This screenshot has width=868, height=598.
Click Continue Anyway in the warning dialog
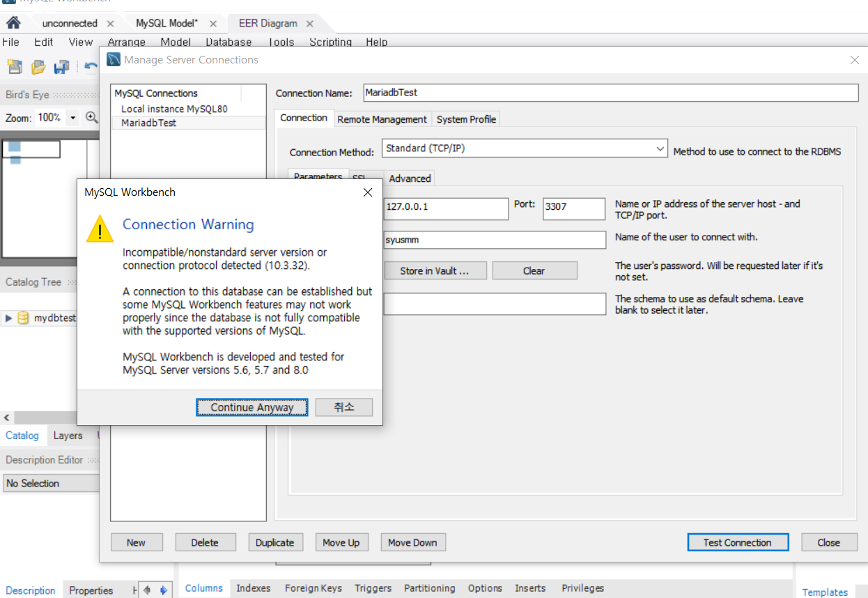pyautogui.click(x=252, y=407)
